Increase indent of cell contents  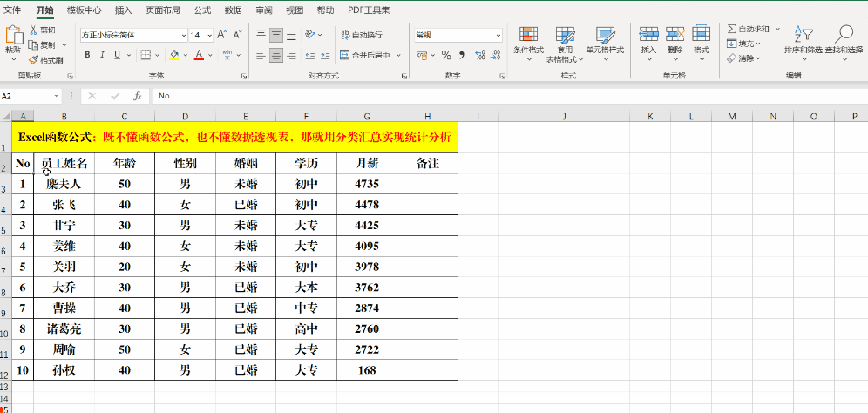pyautogui.click(x=326, y=55)
